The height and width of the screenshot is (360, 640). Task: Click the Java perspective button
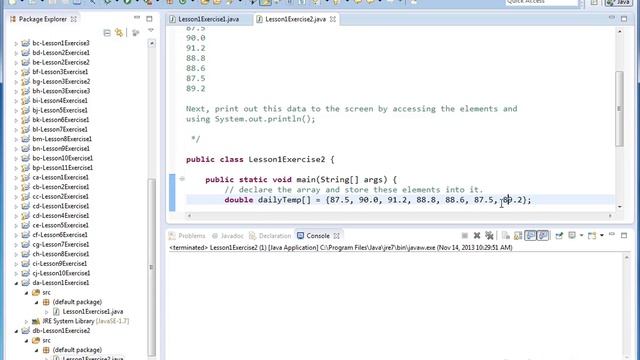click(618, 2)
